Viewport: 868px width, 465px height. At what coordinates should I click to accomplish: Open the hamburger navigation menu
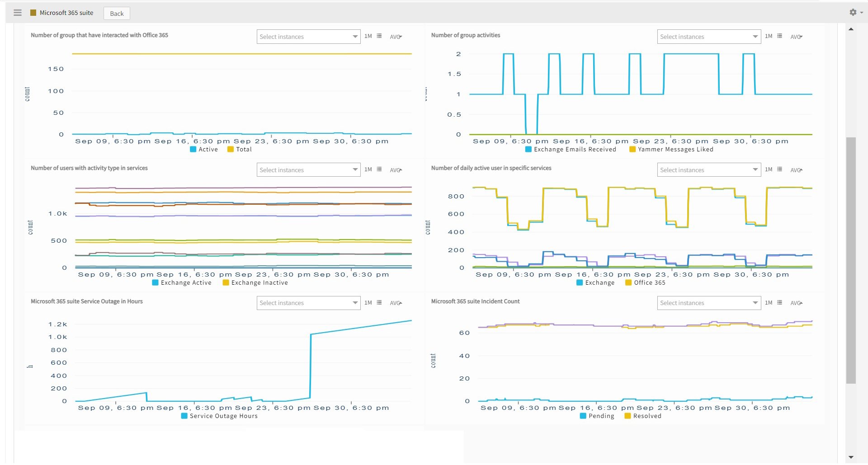tap(17, 13)
